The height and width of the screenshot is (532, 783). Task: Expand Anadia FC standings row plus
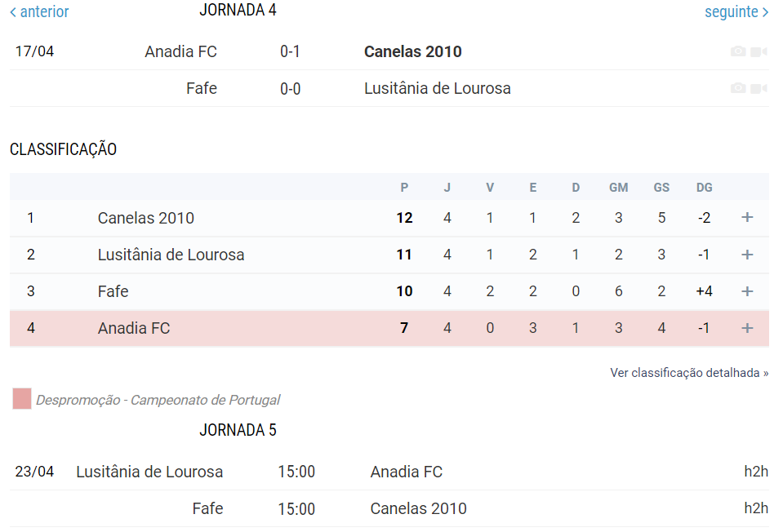[x=746, y=328]
